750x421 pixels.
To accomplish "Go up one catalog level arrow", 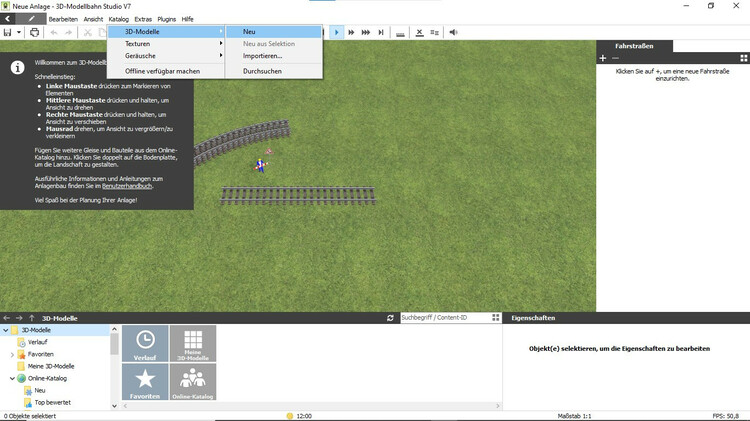I will point(32,318).
